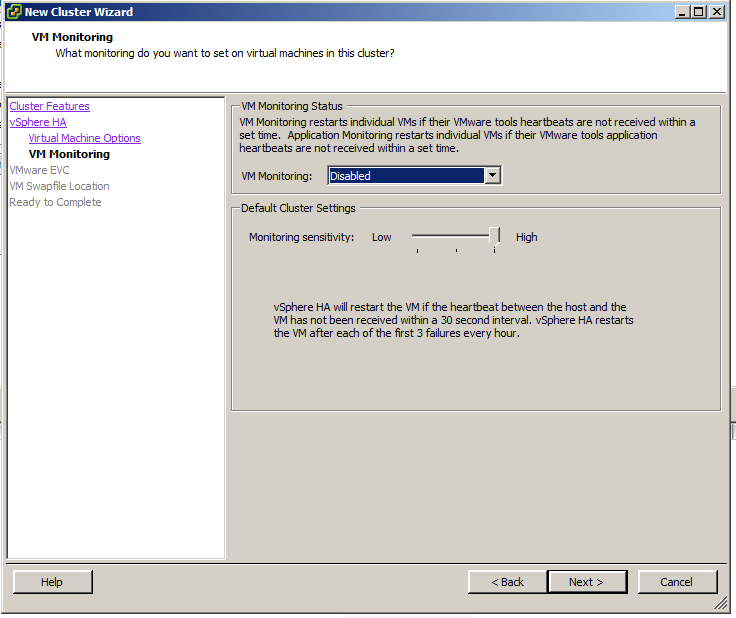This screenshot has height=618, width=736.
Task: Open the vSphere HA step link
Action: coord(37,122)
